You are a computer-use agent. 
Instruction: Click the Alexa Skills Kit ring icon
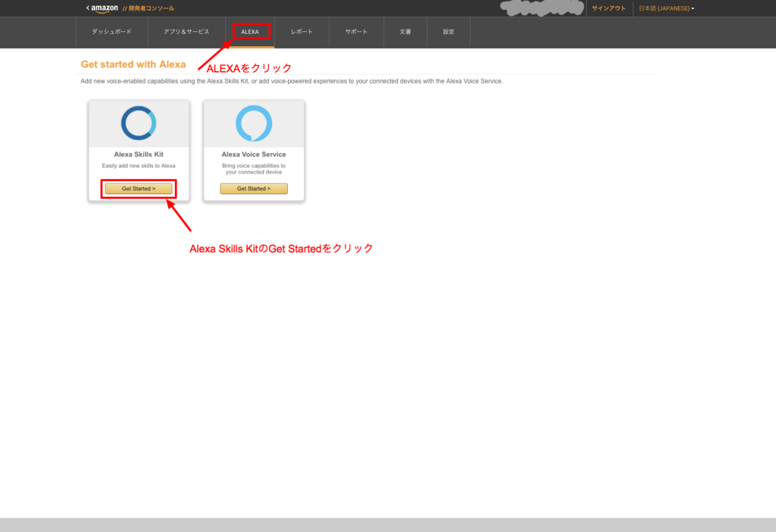pos(139,124)
